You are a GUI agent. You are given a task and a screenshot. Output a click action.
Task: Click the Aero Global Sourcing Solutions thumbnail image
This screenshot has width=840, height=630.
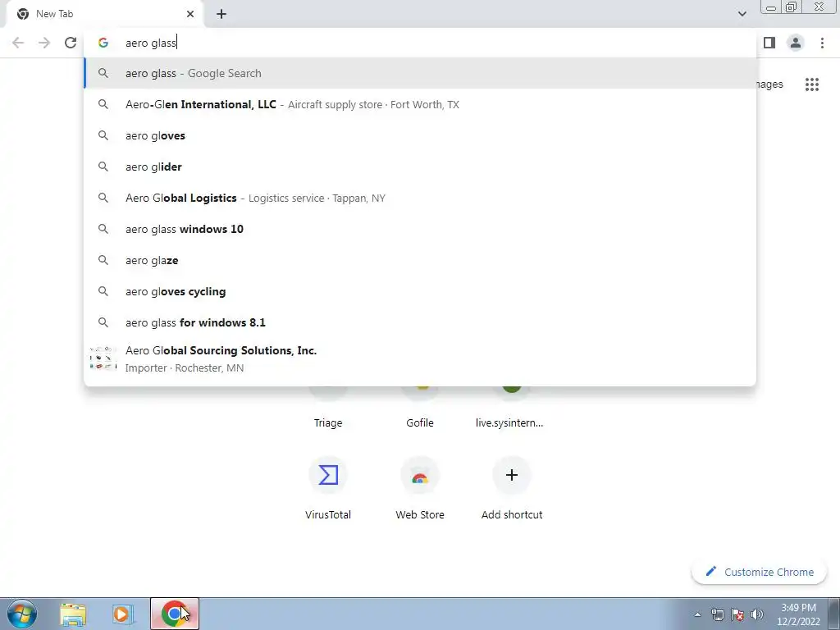(x=103, y=359)
